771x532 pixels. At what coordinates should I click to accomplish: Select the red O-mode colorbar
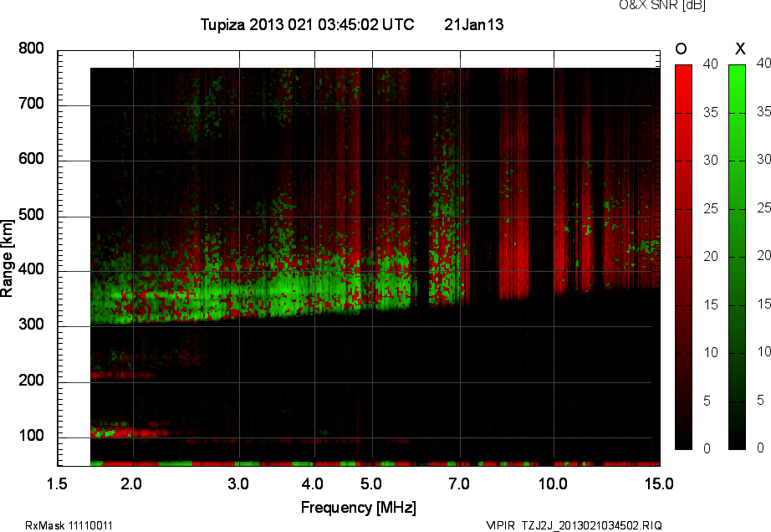coord(683,257)
